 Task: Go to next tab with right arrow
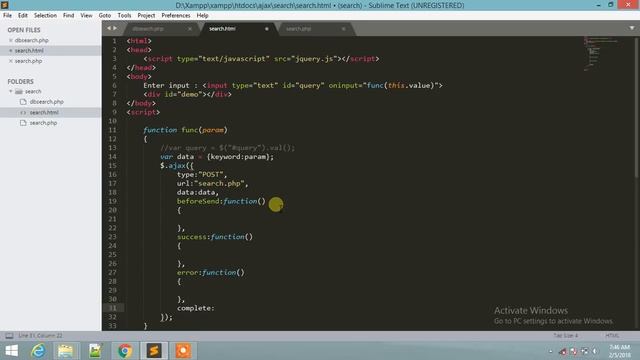pos(115,28)
